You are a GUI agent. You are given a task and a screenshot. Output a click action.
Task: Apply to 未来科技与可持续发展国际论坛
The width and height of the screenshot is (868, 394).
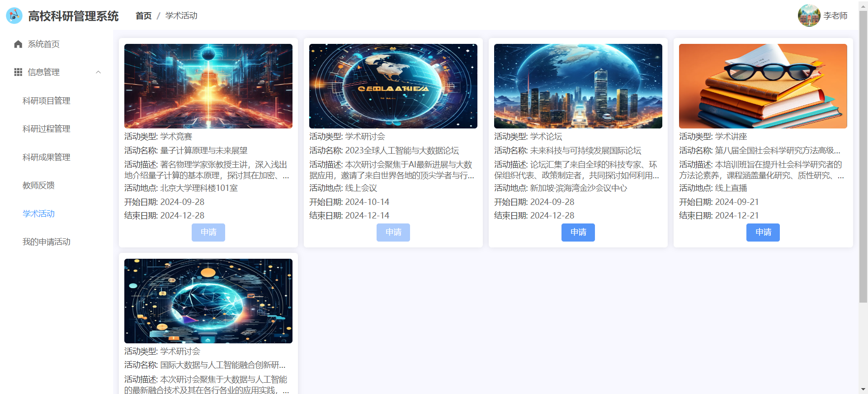tap(578, 232)
